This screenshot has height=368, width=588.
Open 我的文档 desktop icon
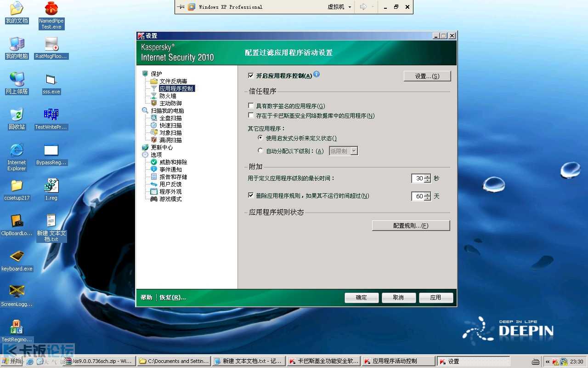[17, 12]
